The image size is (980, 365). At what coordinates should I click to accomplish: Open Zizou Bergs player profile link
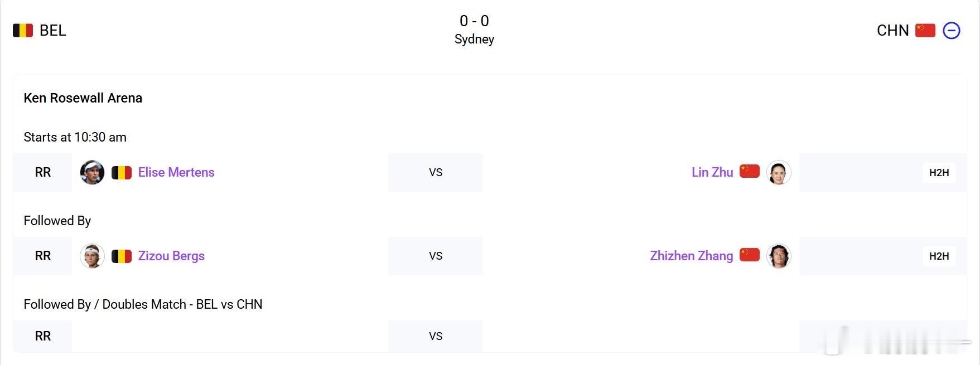pos(171,256)
